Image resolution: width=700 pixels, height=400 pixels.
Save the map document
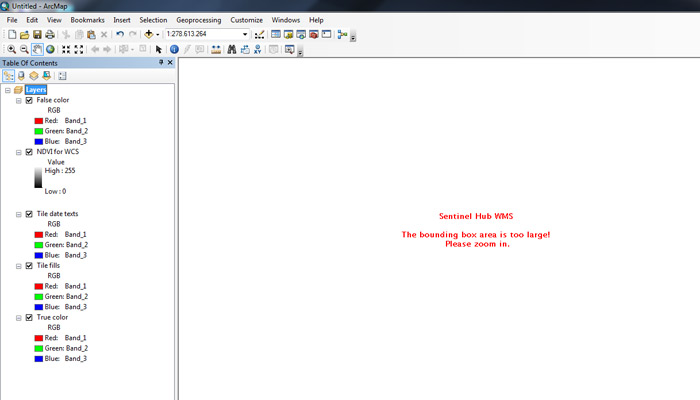pos(37,34)
